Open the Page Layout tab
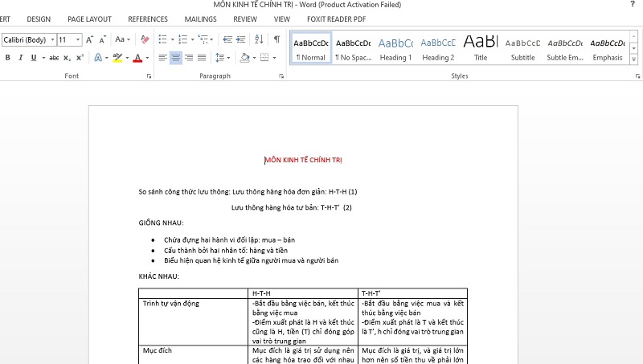 point(89,19)
